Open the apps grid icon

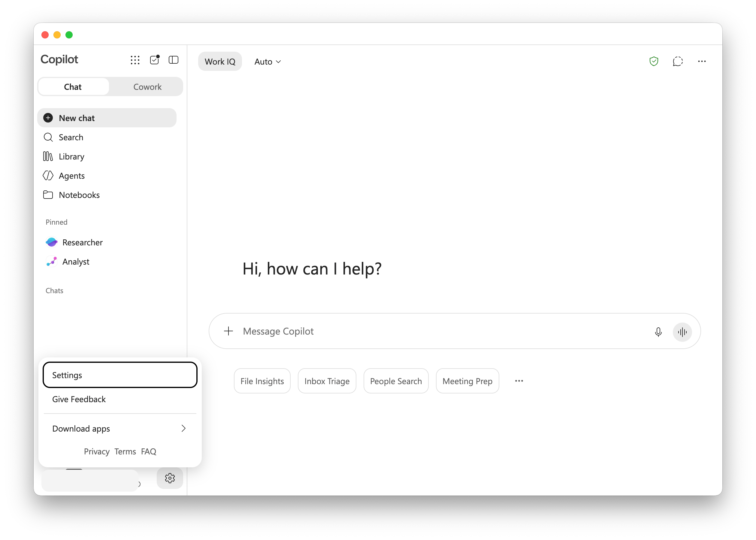135,60
